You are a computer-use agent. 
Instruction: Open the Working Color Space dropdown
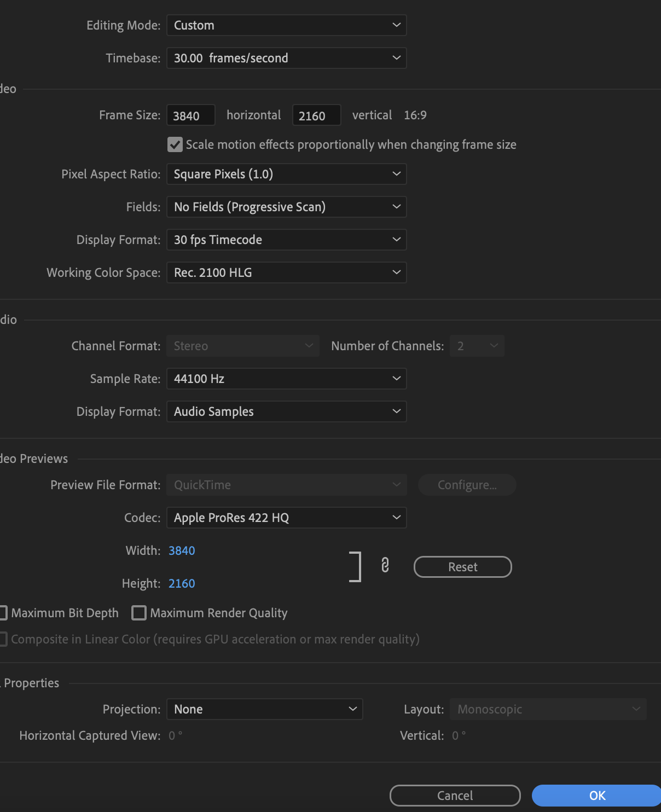point(286,272)
